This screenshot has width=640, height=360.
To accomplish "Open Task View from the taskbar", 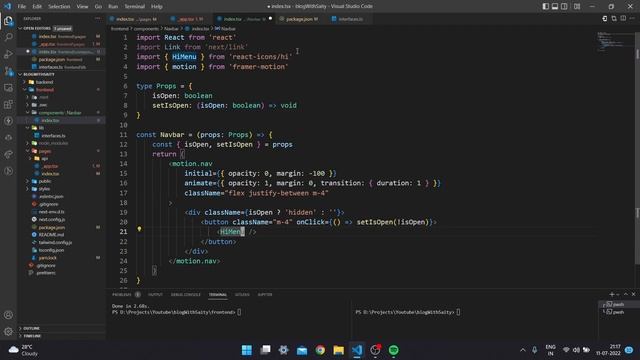I will click(x=265, y=350).
